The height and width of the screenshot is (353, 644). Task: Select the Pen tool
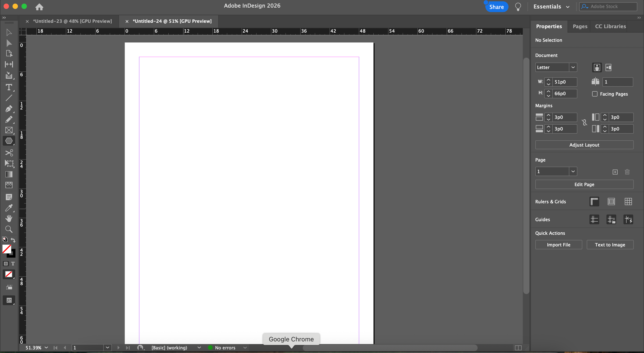9,109
